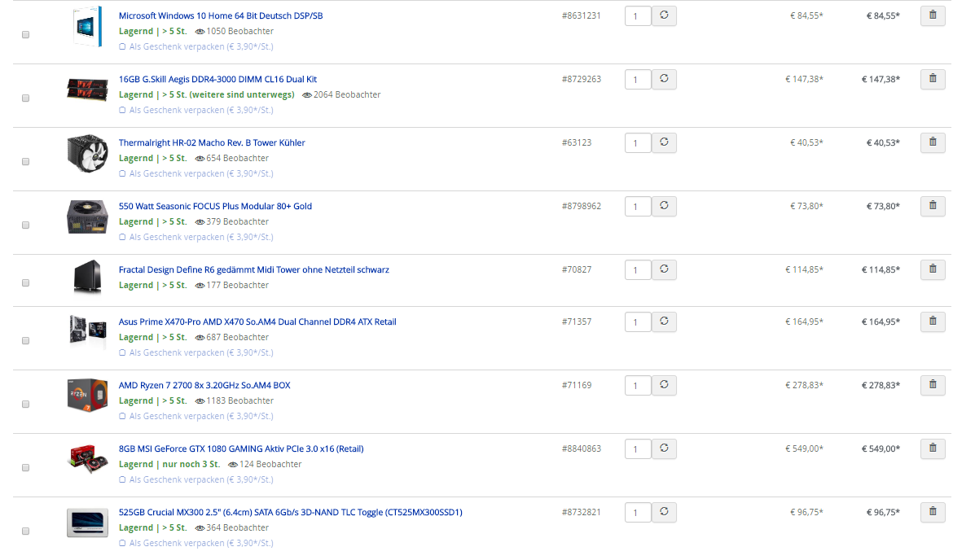
Task: Delete the AMD Ryzen 7 2700 from cart
Action: (x=932, y=385)
